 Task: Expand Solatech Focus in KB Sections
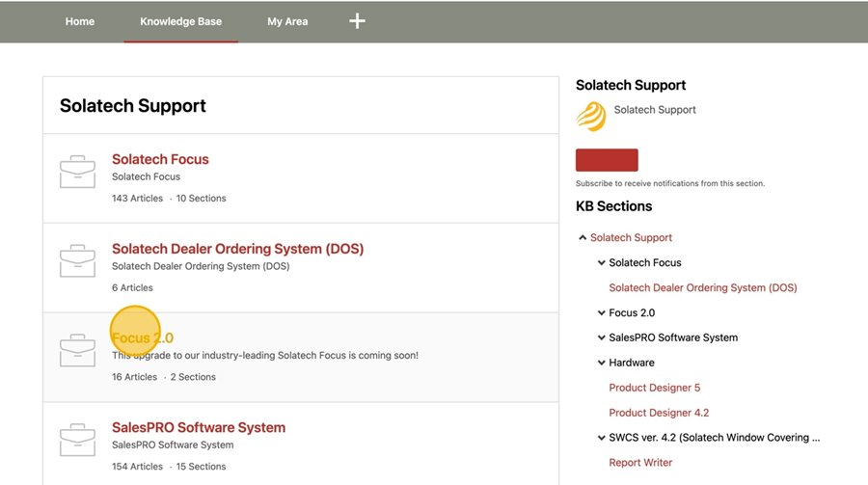coord(601,262)
